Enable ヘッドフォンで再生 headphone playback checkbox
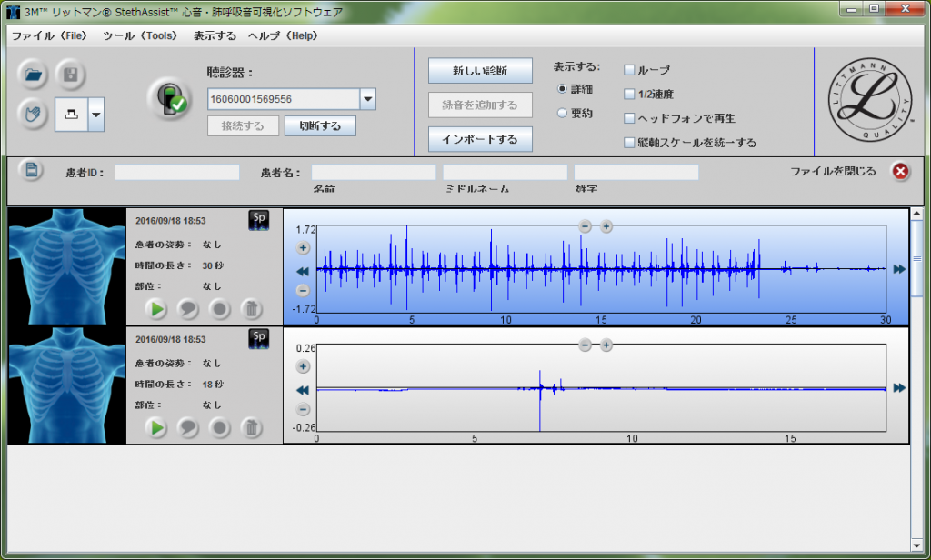 (x=629, y=118)
